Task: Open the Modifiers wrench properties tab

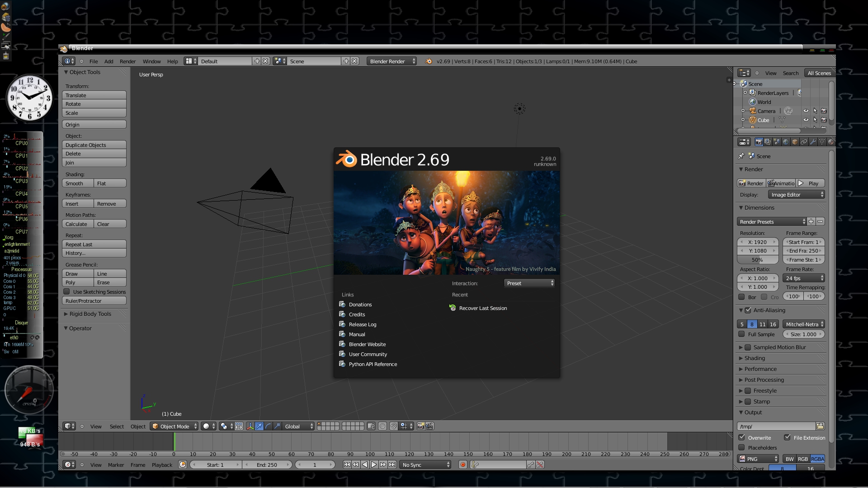Action: point(813,142)
